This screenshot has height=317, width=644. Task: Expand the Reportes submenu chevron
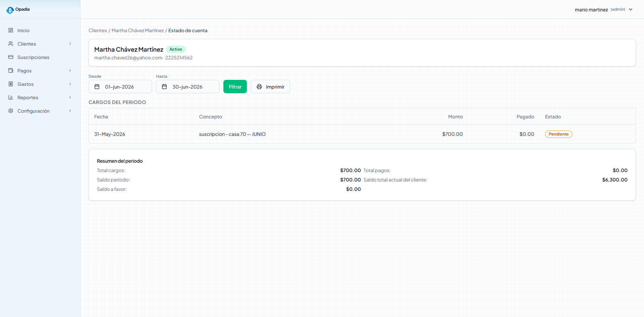[x=70, y=97]
